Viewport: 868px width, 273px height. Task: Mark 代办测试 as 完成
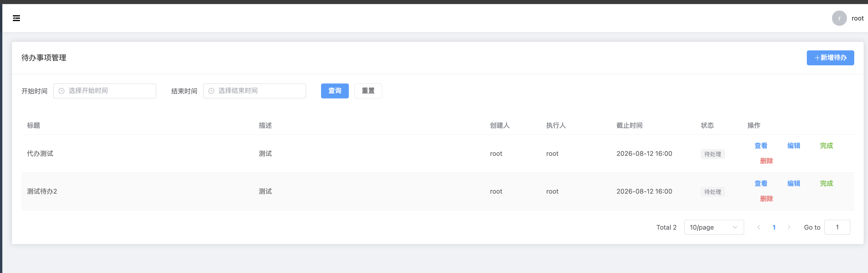tap(826, 146)
